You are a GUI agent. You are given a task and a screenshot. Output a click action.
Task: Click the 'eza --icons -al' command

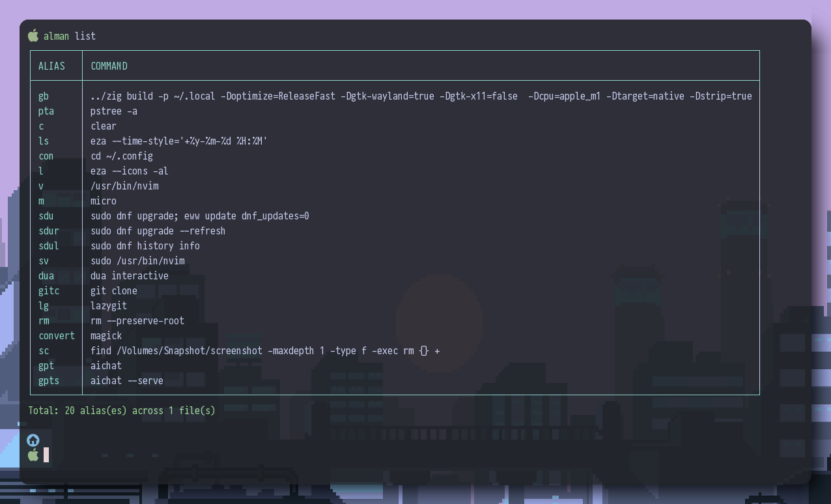[x=130, y=171]
